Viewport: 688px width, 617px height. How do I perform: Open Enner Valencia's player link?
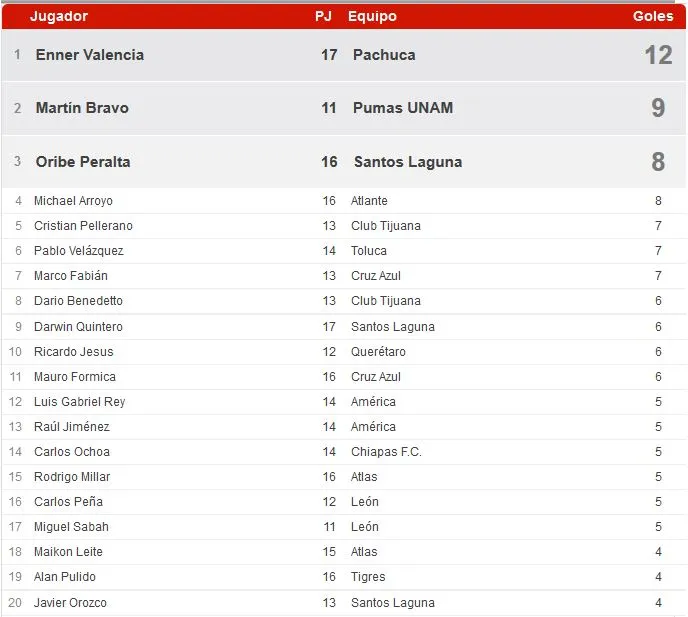(x=90, y=55)
